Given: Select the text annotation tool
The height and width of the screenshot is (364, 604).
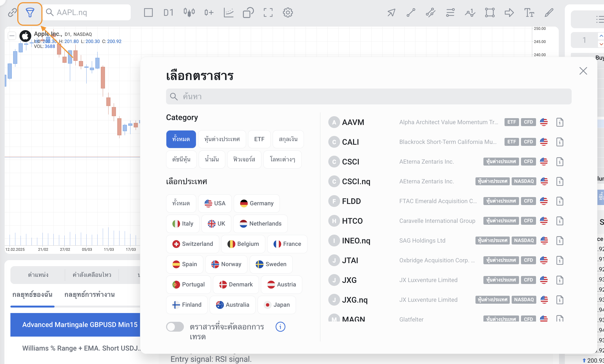Looking at the screenshot, I should point(529,13).
